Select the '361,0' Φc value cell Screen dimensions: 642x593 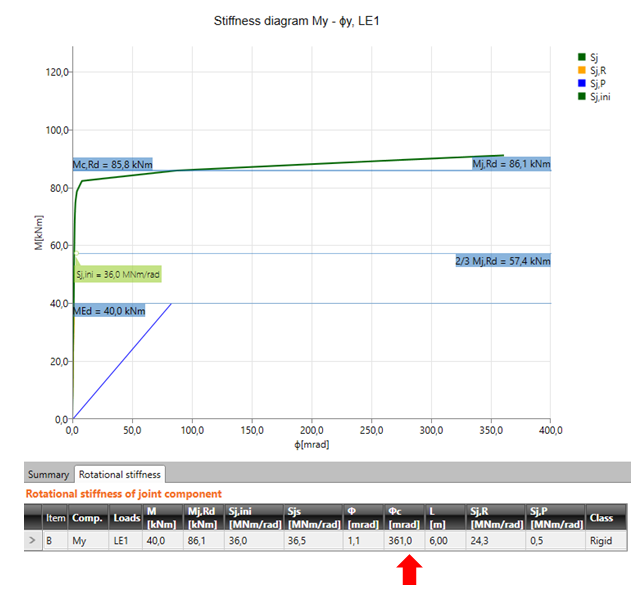[404, 541]
